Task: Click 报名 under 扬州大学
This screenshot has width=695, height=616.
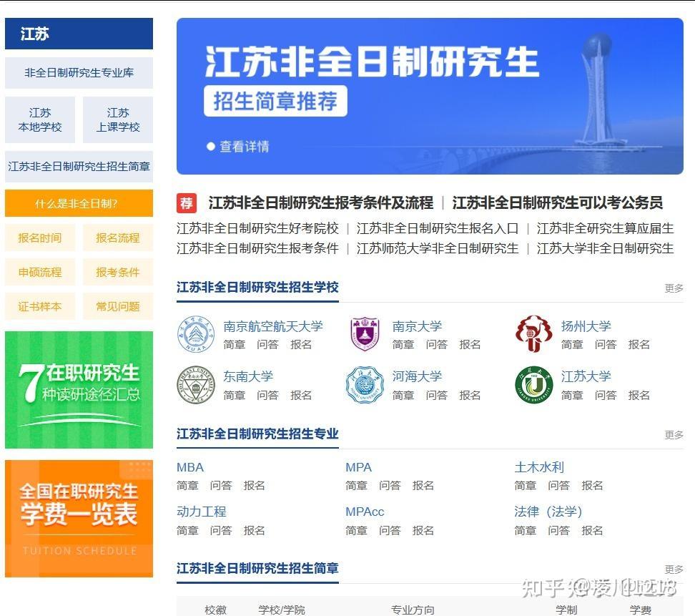Action: [639, 345]
